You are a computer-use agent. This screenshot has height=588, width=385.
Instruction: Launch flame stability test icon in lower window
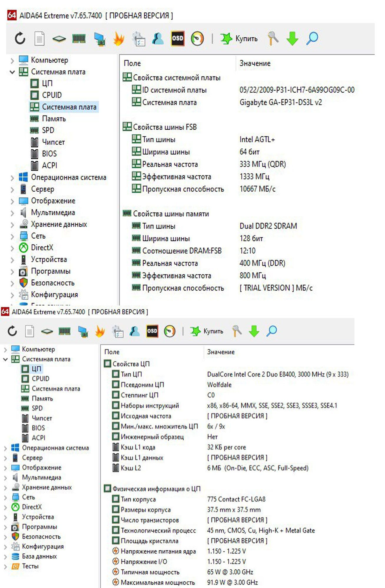click(x=100, y=331)
